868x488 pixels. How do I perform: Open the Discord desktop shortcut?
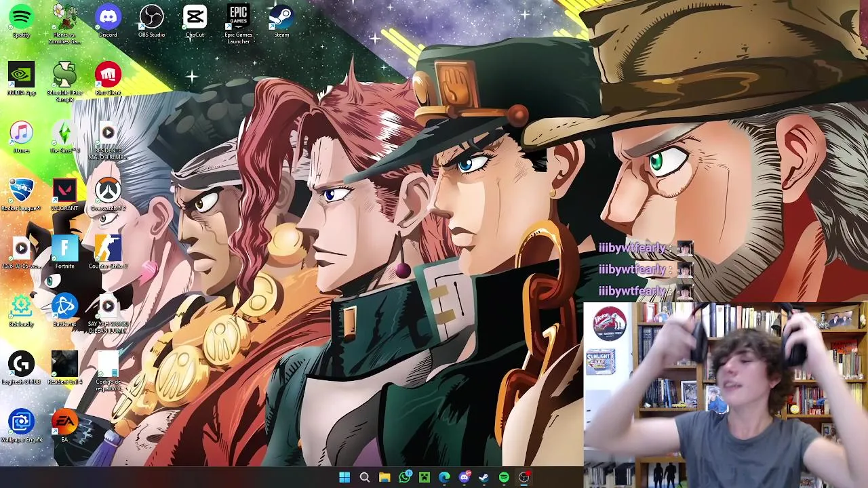108,20
